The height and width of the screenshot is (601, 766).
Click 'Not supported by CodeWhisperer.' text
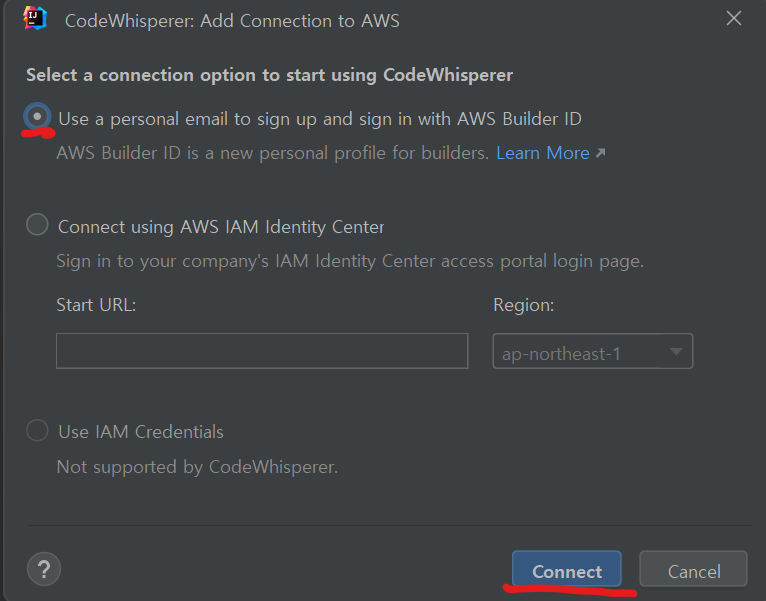click(x=197, y=467)
